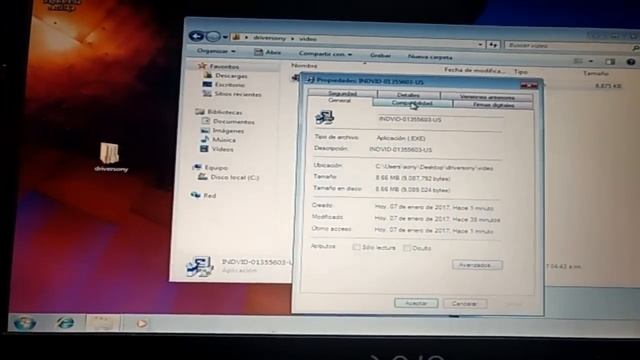Image resolution: width=640 pixels, height=360 pixels.
Task: Open the Imágenes library
Action: 228,131
